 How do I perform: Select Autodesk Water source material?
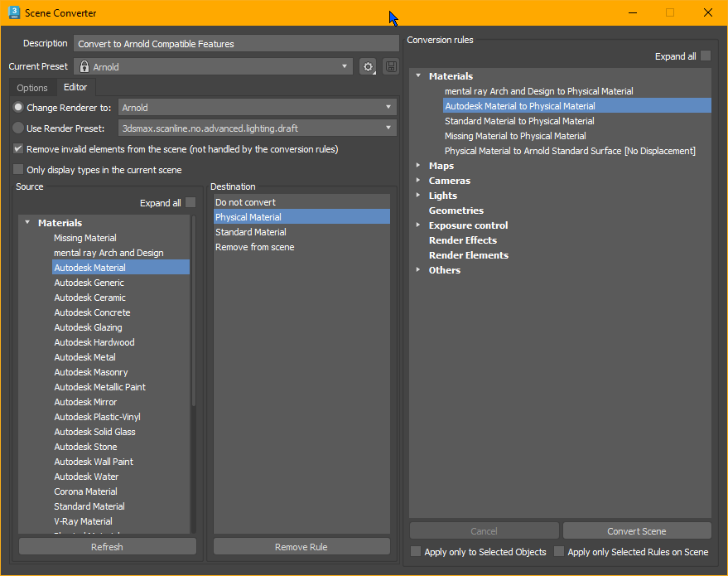(x=121, y=476)
